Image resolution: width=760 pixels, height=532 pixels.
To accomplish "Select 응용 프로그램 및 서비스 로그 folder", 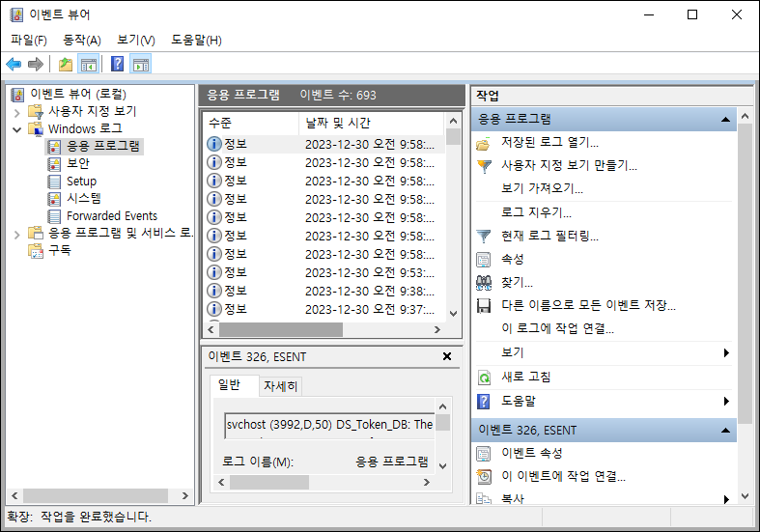I will (x=120, y=234).
